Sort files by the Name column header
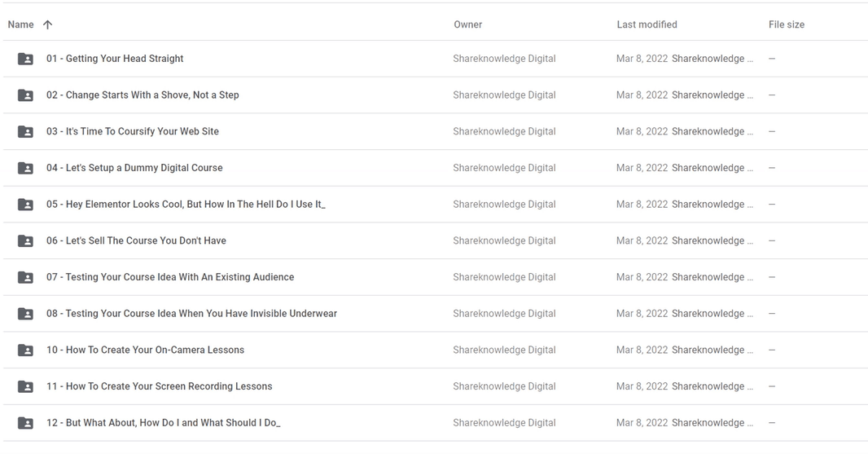This screenshot has width=868, height=454. coord(20,24)
